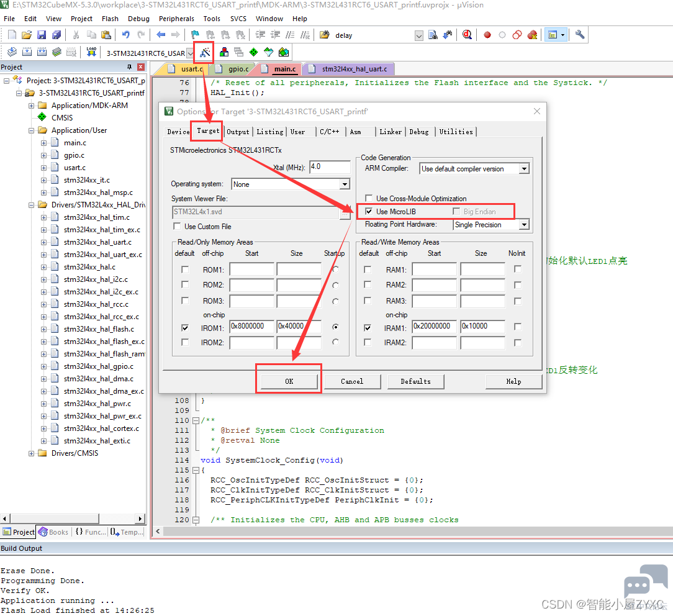The width and height of the screenshot is (673, 616).
Task: Paste from clipboard toolbar icon
Action: tap(106, 35)
